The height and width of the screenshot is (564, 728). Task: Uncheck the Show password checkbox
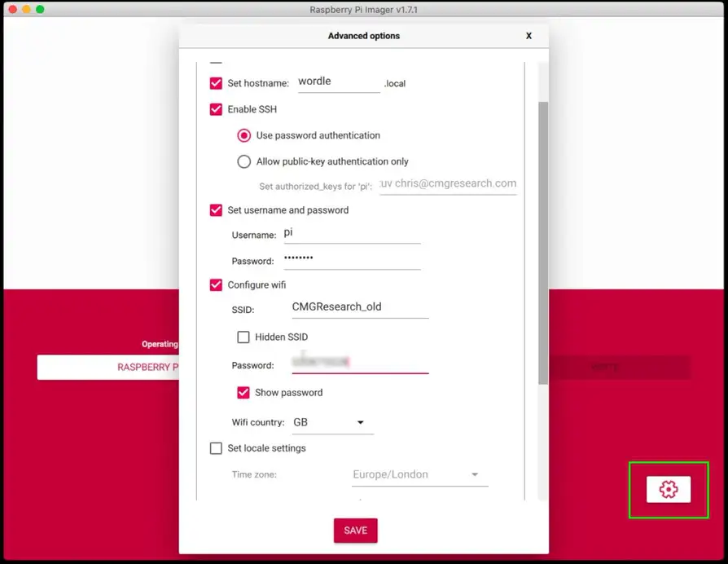pos(243,393)
